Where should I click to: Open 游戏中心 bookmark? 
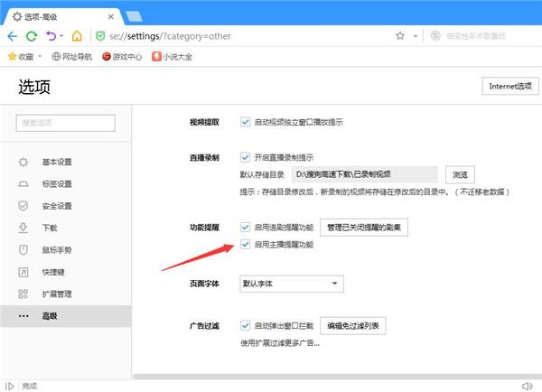122,56
